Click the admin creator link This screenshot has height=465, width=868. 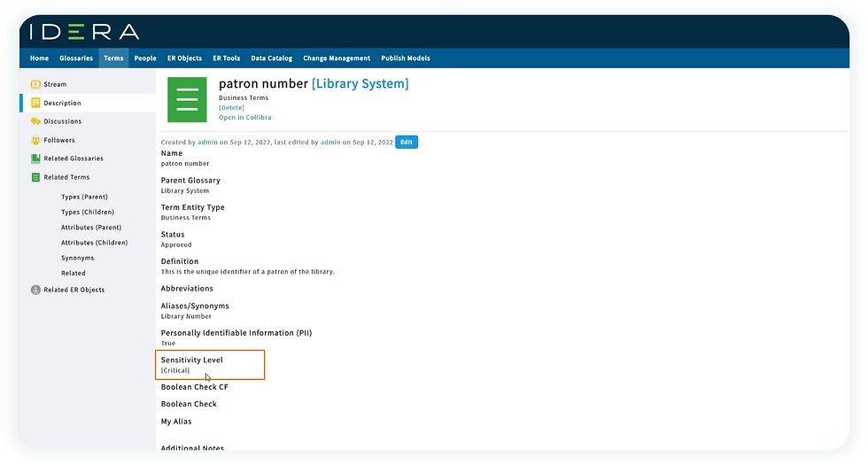[x=207, y=143]
